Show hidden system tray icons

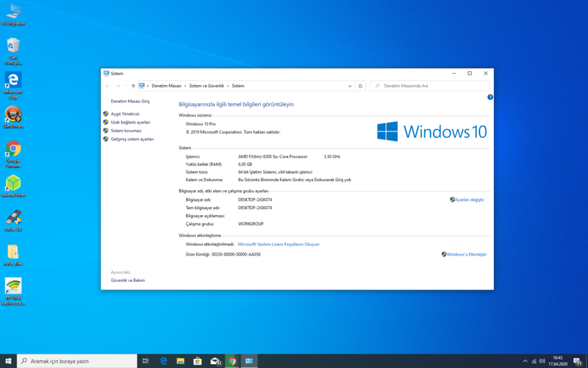[525, 361]
